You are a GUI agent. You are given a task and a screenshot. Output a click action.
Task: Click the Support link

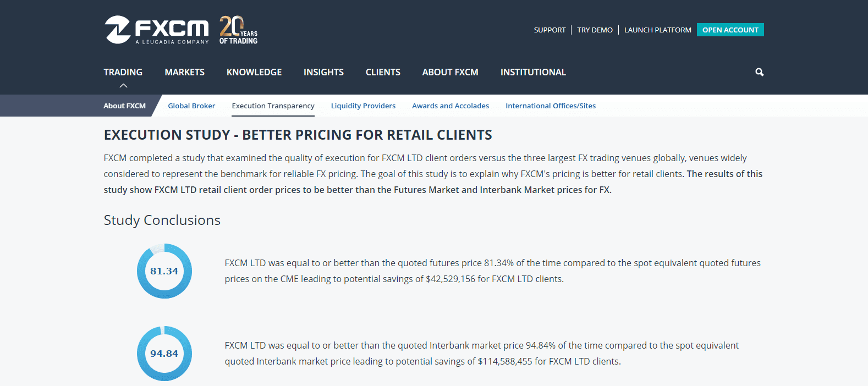click(550, 30)
